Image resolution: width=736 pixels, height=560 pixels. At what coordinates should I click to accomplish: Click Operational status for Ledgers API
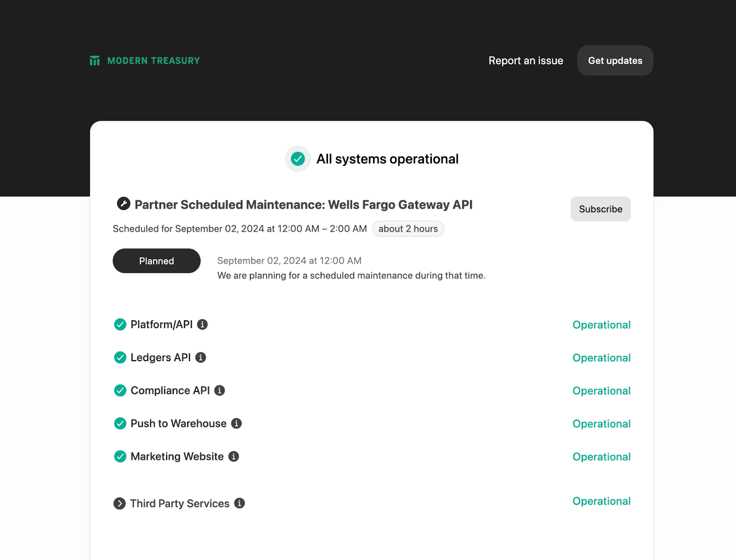tap(602, 358)
